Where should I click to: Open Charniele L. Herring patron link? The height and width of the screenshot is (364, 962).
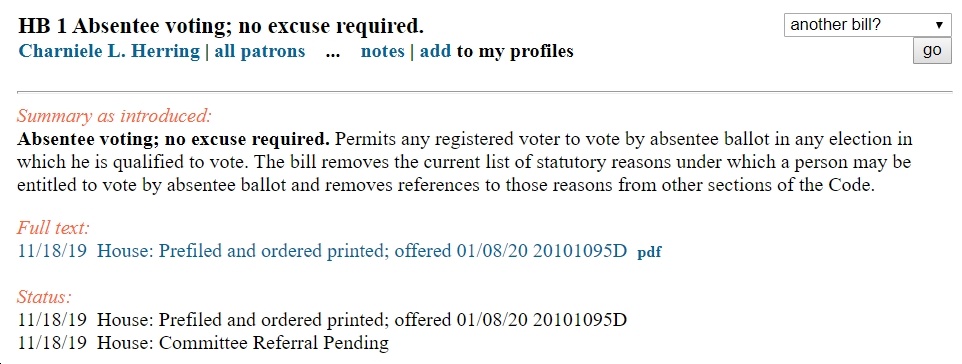pos(109,51)
